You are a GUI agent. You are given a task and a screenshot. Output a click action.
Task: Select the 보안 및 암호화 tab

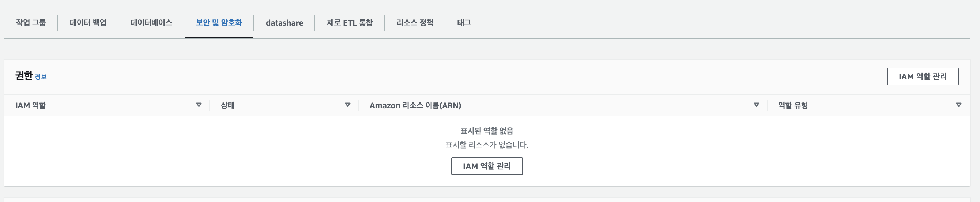point(219,23)
